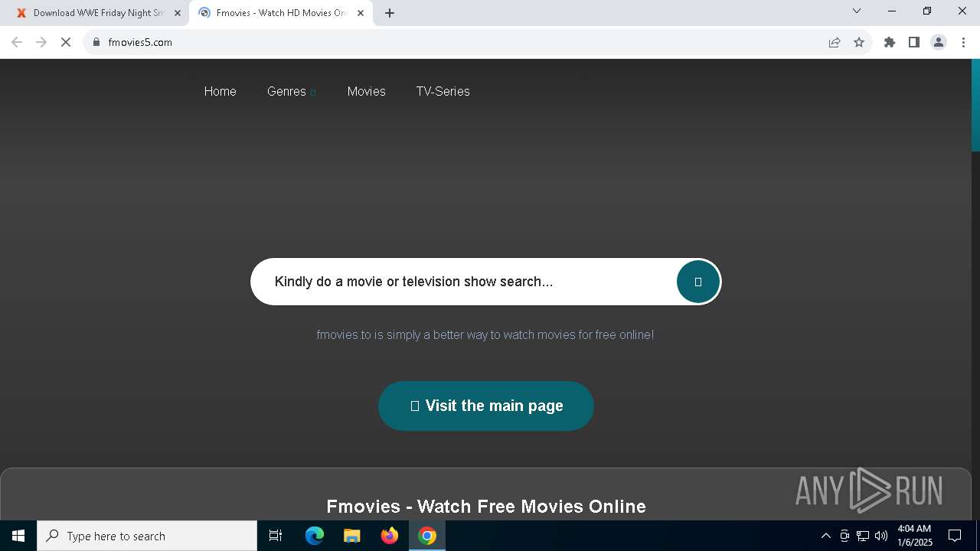This screenshot has height=551, width=980.
Task: Stop page loading in Chrome toolbar
Action: 66,42
